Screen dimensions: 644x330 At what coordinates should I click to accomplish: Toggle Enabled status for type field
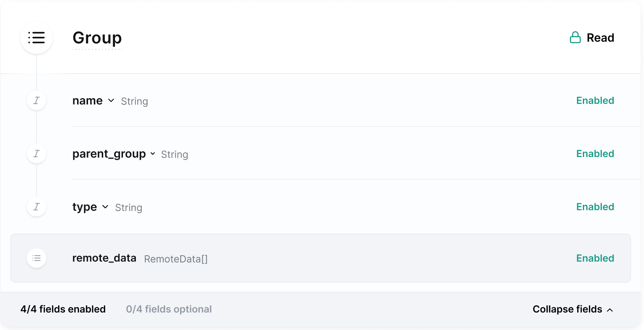click(595, 207)
